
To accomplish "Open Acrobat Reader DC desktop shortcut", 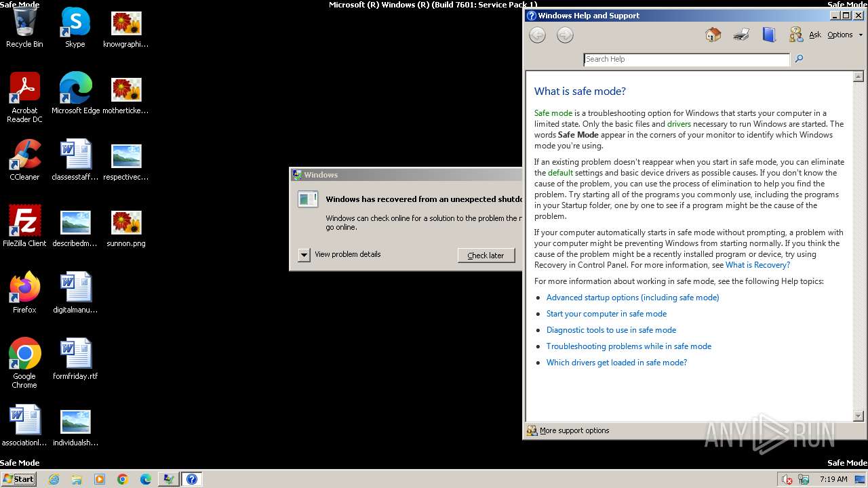I will pyautogui.click(x=24, y=98).
